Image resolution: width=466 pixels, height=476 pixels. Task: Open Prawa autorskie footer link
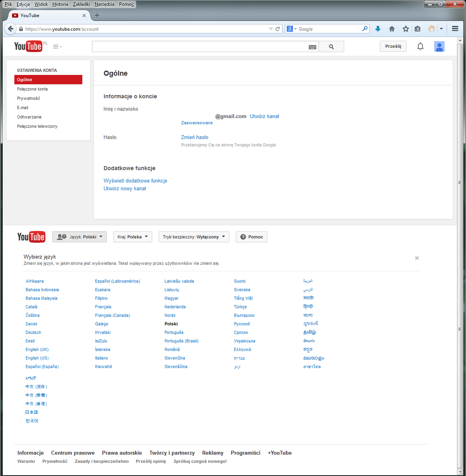tap(122, 453)
